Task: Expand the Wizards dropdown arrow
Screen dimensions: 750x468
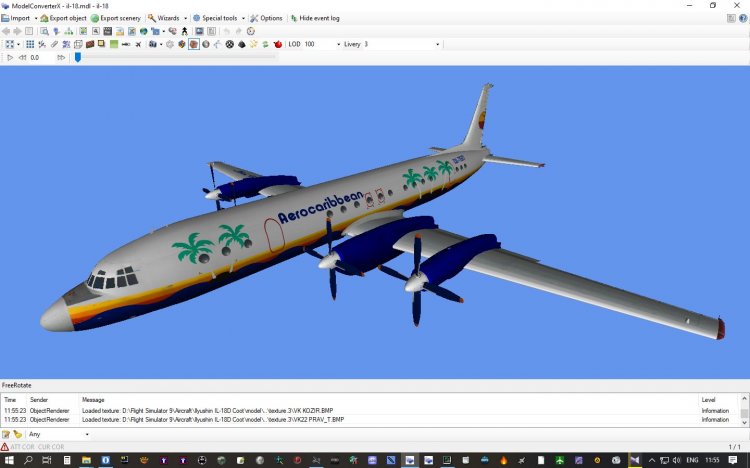Action: pos(186,18)
